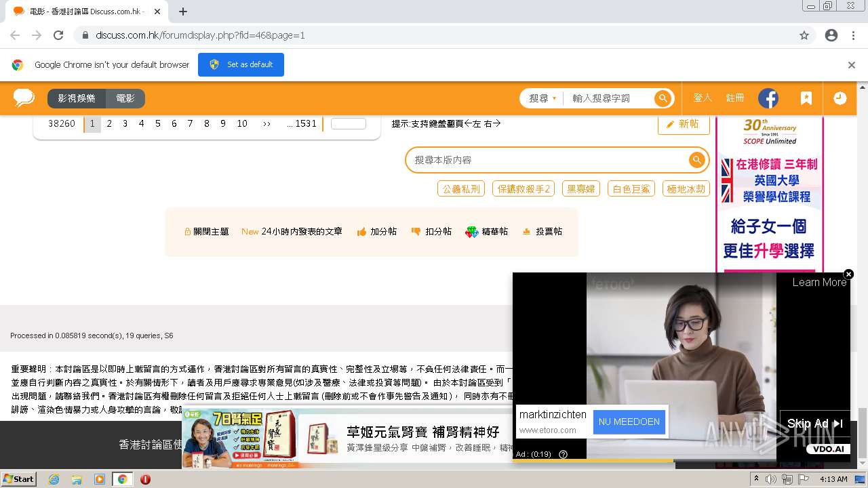Go to page 2 of the forum
This screenshot has width=868, height=488.
pyautogui.click(x=109, y=124)
